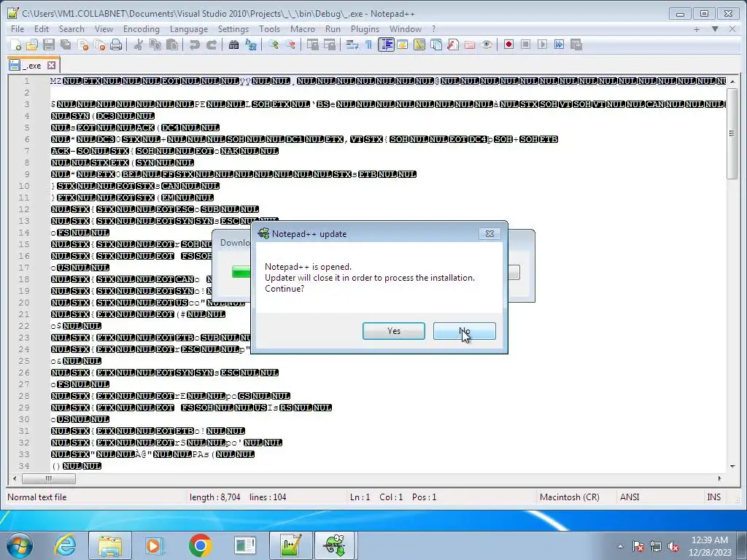The image size is (747, 560).
Task: Synchronize vertical scrolling icon
Action: pos(312,44)
